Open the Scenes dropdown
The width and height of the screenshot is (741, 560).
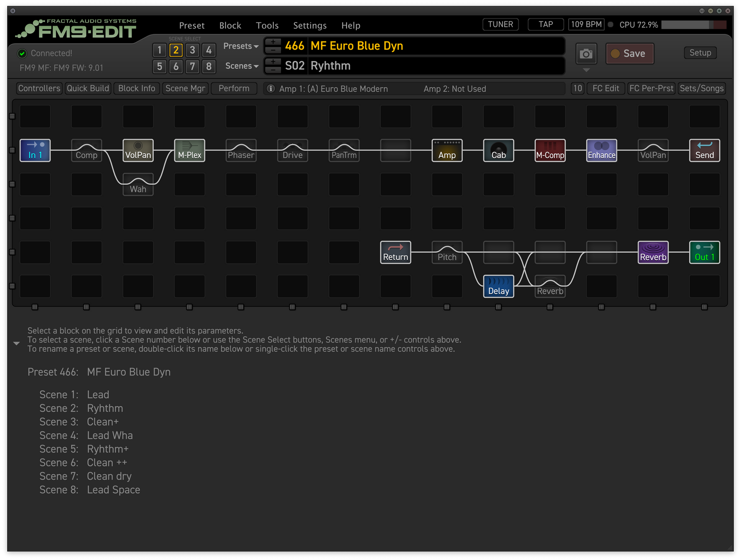241,66
